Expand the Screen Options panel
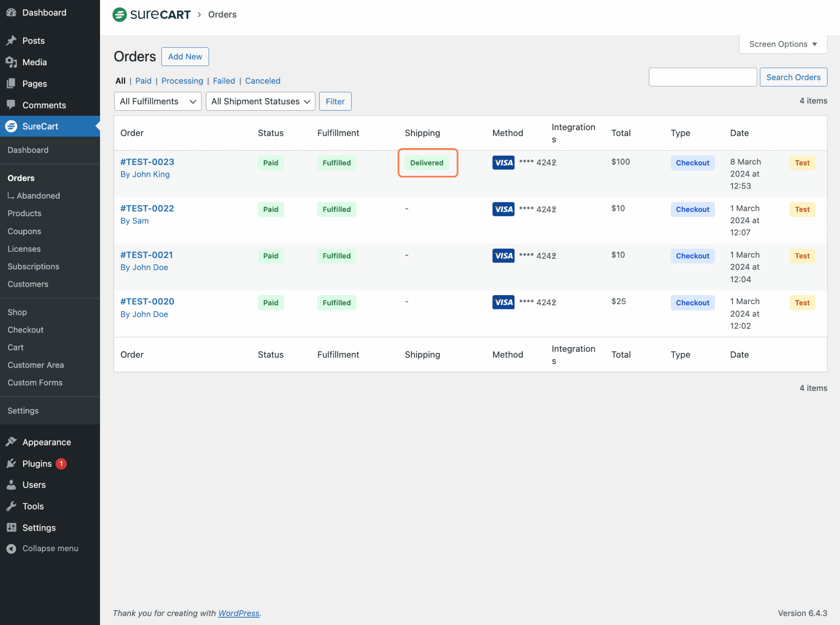This screenshot has height=625, width=840. [x=783, y=44]
